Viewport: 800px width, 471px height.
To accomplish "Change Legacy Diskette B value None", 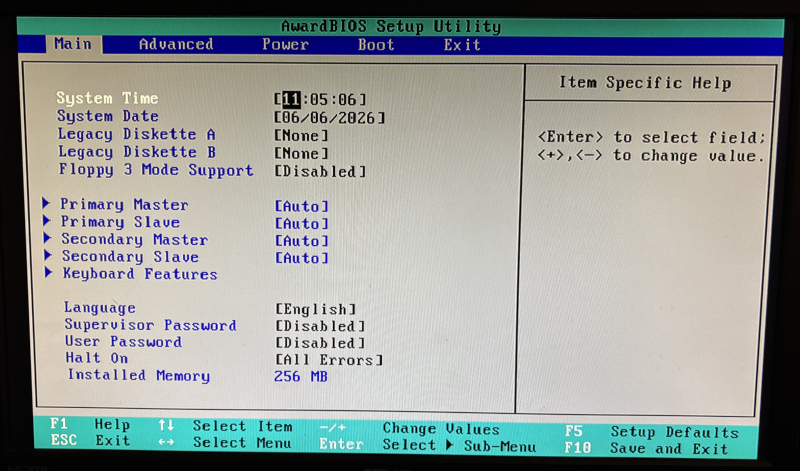I will click(x=301, y=154).
